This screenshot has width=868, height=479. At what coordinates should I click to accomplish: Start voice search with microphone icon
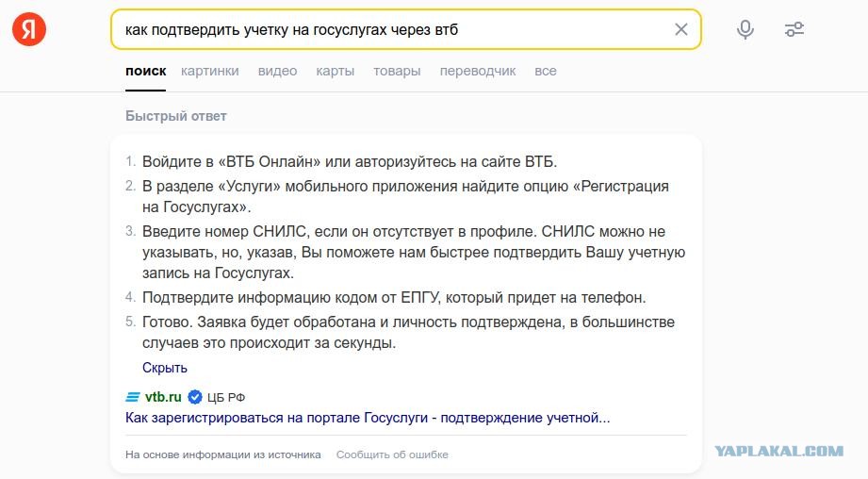tap(745, 29)
